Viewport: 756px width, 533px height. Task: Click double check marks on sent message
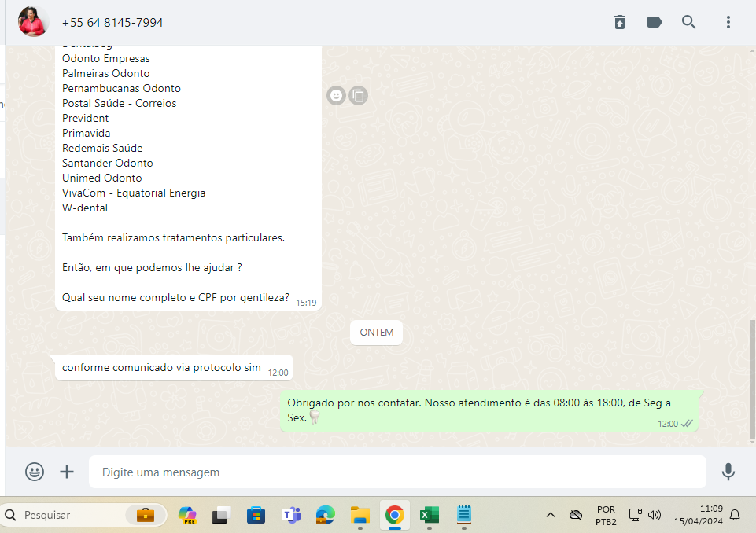pos(687,424)
